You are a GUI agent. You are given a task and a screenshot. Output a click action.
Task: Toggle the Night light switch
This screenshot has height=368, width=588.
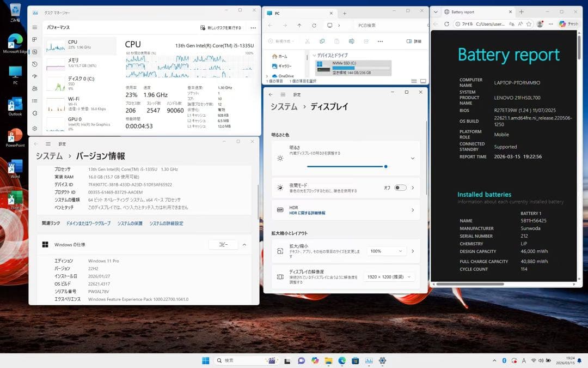[400, 188]
